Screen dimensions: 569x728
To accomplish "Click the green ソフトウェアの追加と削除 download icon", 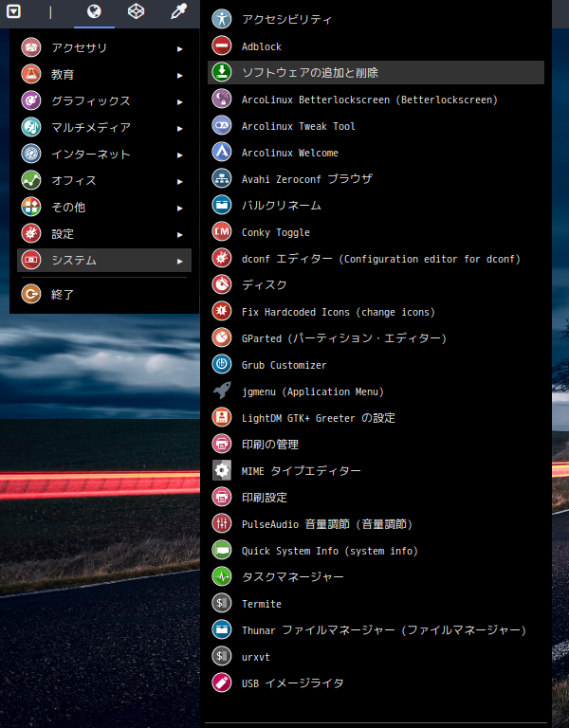I will click(222, 72).
